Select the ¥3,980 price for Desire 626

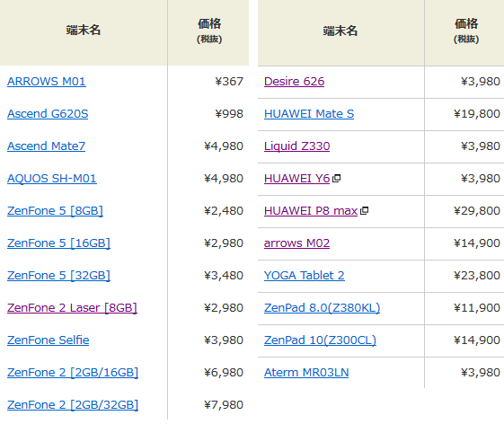[x=481, y=82]
